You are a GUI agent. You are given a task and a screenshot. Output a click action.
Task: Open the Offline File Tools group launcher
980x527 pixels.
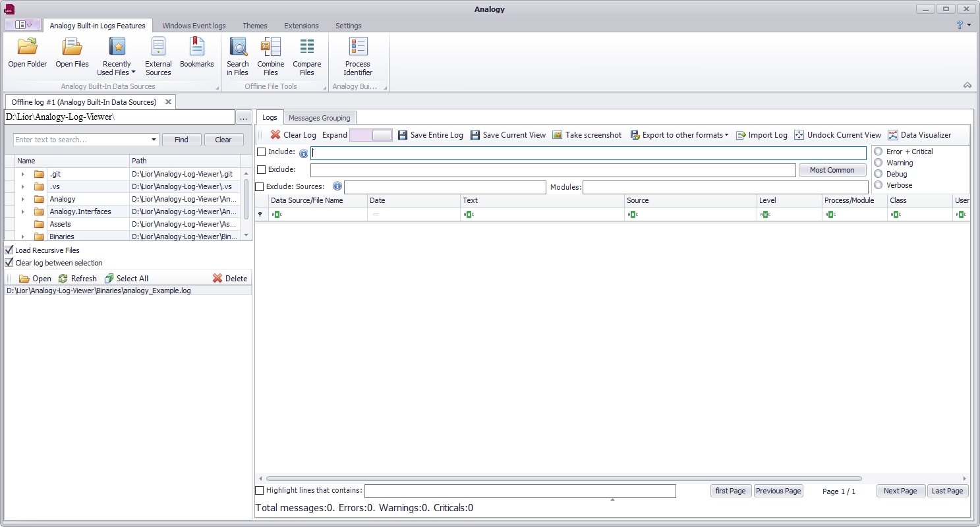pyautogui.click(x=324, y=88)
